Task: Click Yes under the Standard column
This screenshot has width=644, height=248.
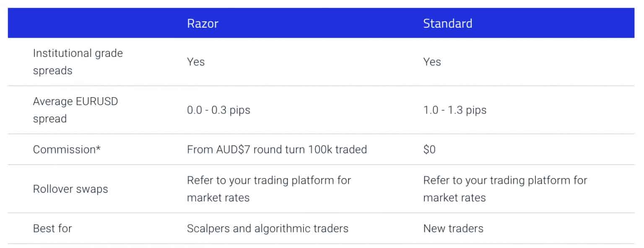Action: click(432, 62)
